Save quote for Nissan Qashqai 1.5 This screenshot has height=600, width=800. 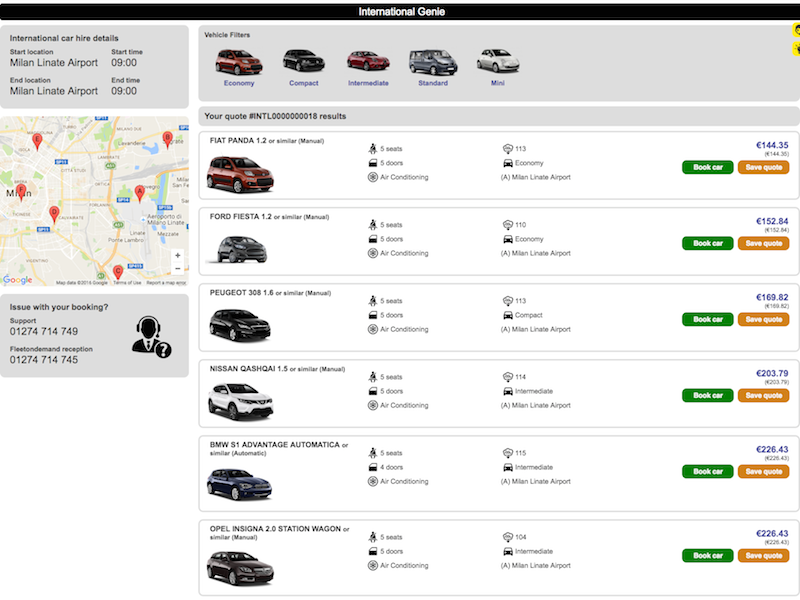pyautogui.click(x=763, y=395)
